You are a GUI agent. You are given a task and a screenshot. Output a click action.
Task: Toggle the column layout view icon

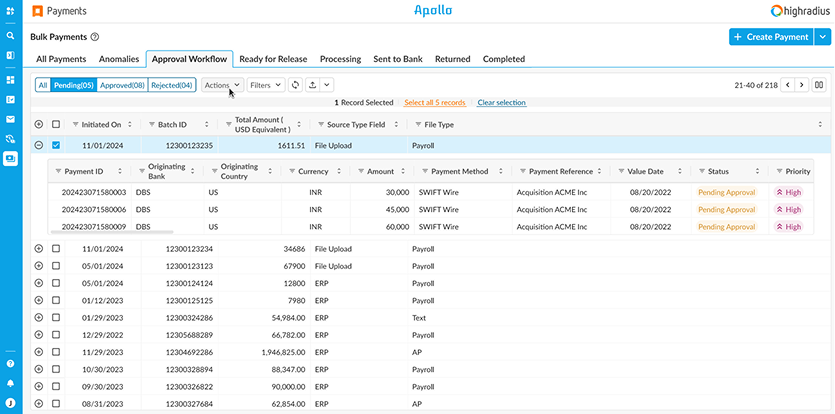point(819,85)
